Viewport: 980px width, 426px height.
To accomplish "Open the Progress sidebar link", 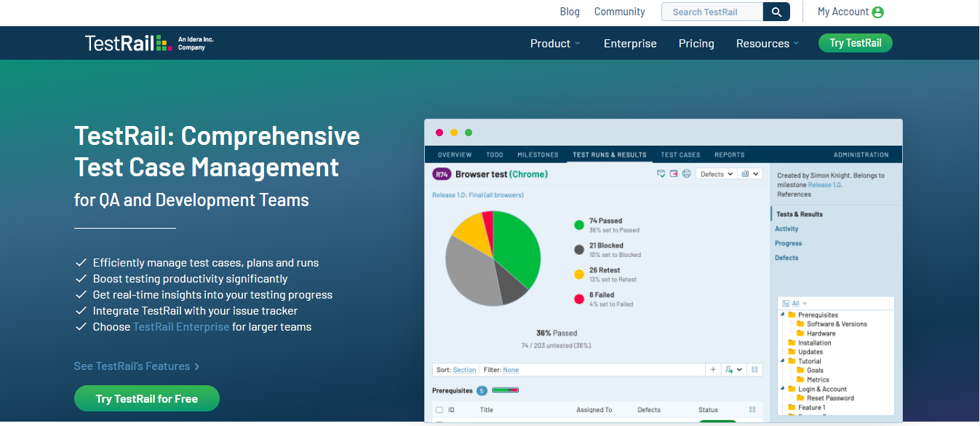I will click(789, 243).
